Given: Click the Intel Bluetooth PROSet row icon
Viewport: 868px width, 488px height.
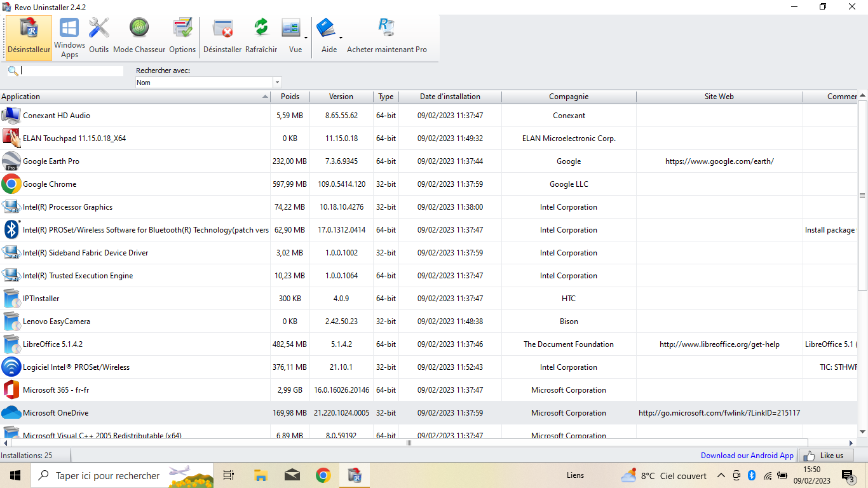Looking at the screenshot, I should pyautogui.click(x=11, y=230).
